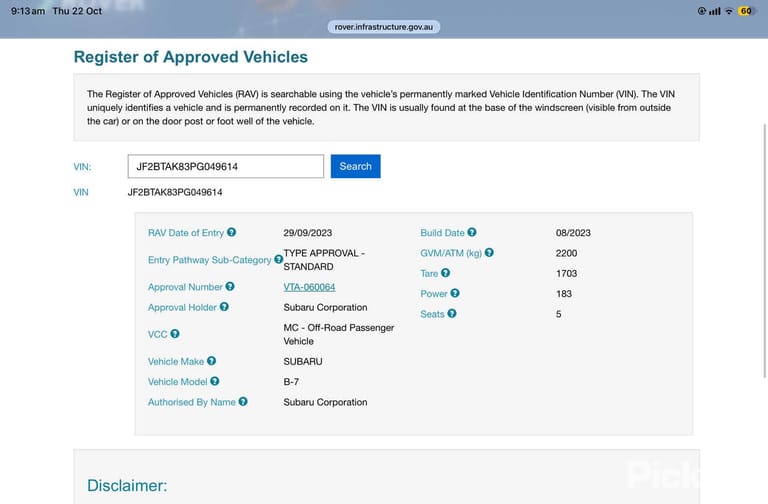
Task: Open help icon beside Power
Action: 455,293
